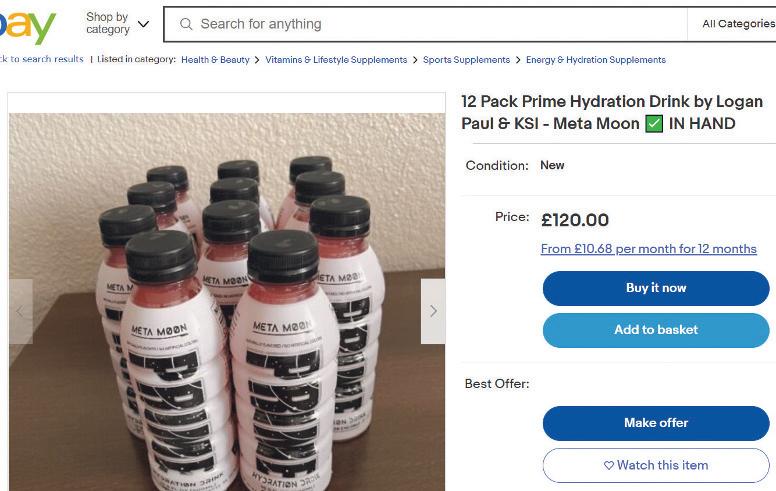Image resolution: width=776 pixels, height=491 pixels.
Task: Click Watch this item button
Action: [656, 465]
